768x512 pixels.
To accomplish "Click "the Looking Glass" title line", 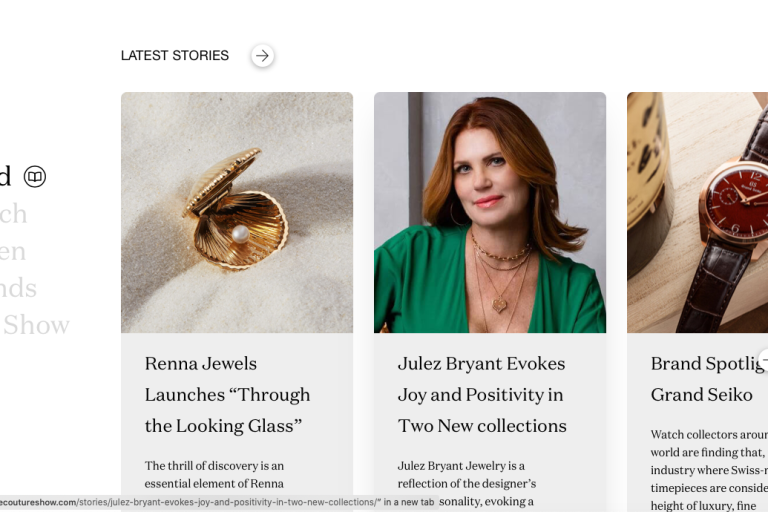I will click(x=223, y=426).
